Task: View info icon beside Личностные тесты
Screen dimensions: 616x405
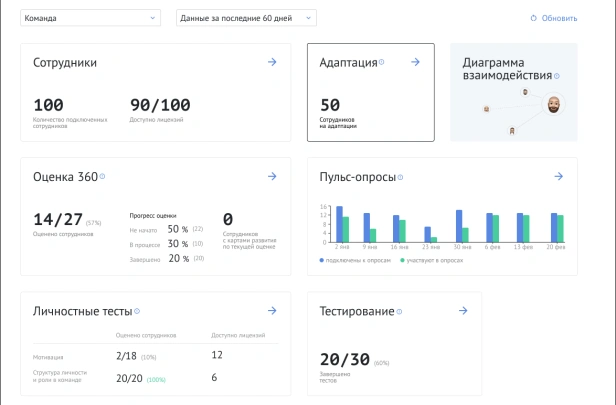Action: tap(137, 311)
